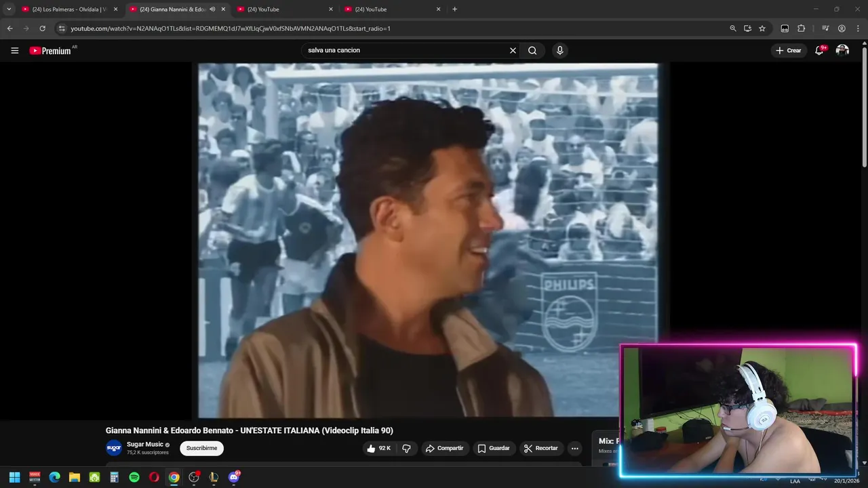Open Voicemeeter from the taskbar

pos(35,477)
